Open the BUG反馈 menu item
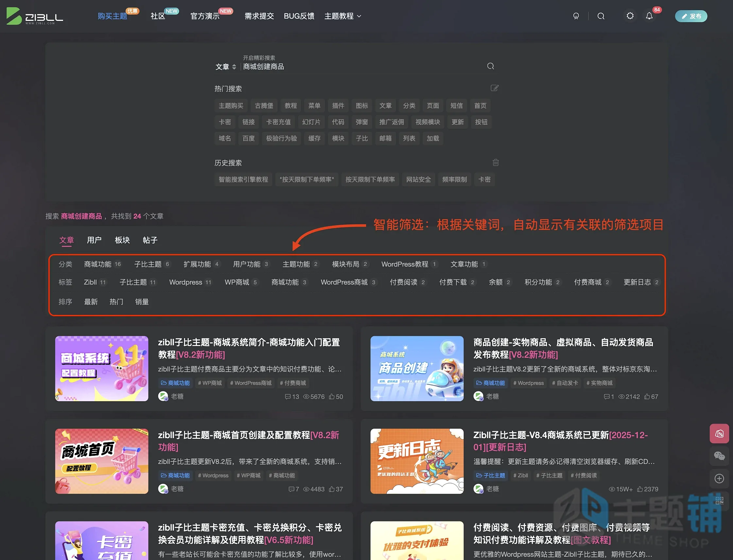 pyautogui.click(x=299, y=16)
